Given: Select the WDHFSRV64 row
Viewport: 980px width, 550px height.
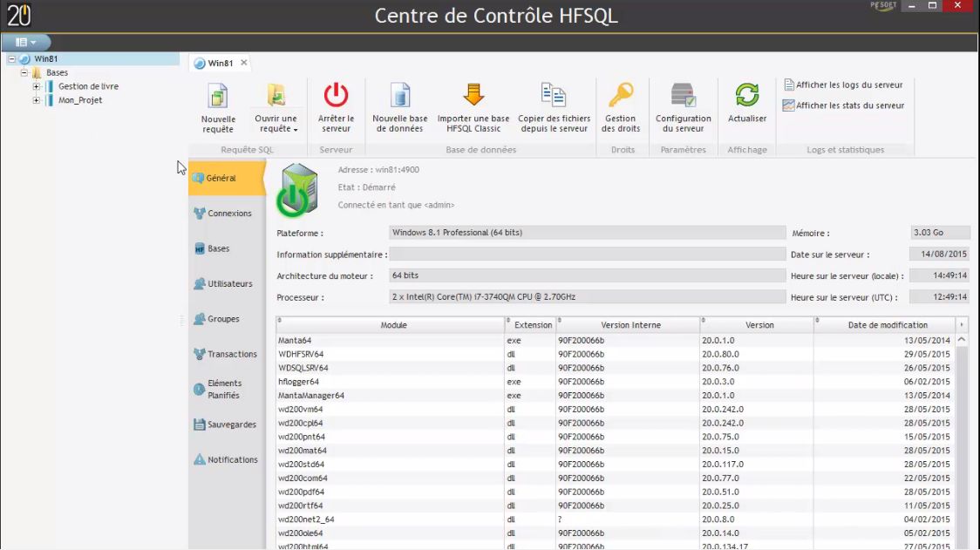Looking at the screenshot, I should 615,355.
